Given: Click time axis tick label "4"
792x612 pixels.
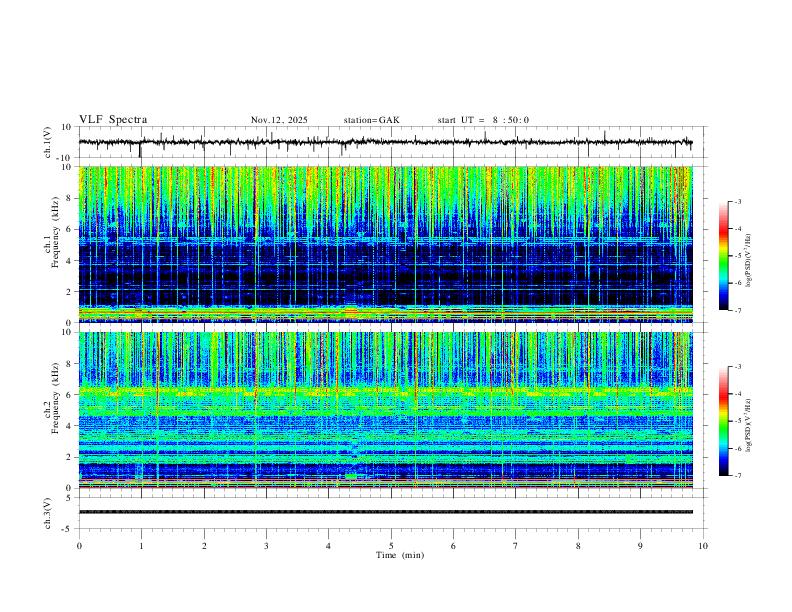Looking at the screenshot, I should [x=329, y=546].
